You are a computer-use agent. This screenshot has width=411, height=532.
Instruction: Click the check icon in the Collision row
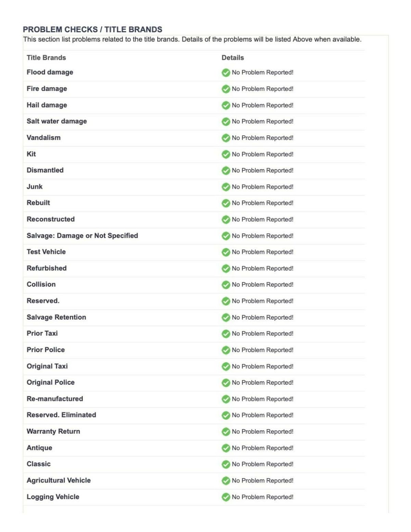coord(226,285)
